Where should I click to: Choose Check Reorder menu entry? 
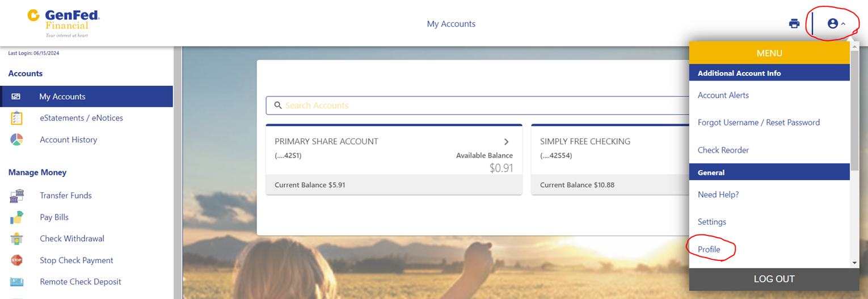coord(723,150)
